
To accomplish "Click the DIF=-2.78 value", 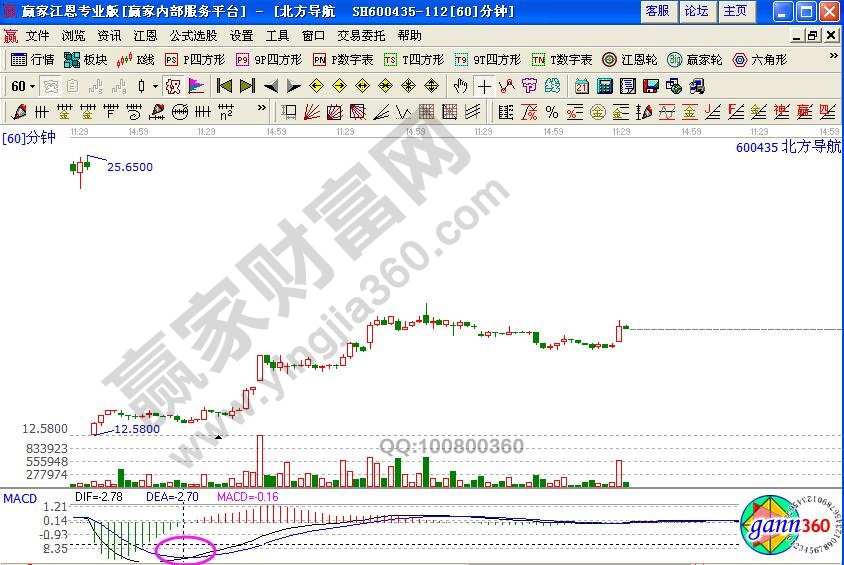I will pyautogui.click(x=99, y=497).
